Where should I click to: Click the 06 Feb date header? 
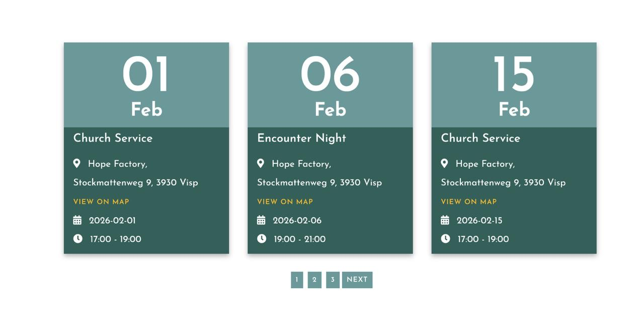(330, 85)
